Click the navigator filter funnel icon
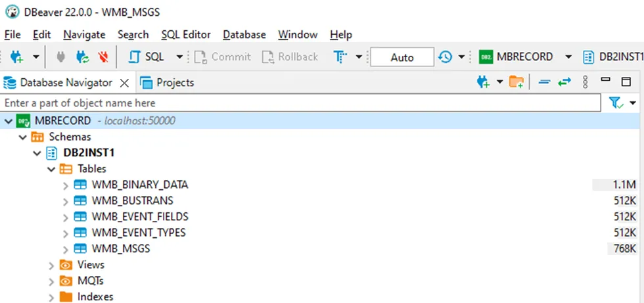Viewport: 644px width, 303px height. pos(616,103)
